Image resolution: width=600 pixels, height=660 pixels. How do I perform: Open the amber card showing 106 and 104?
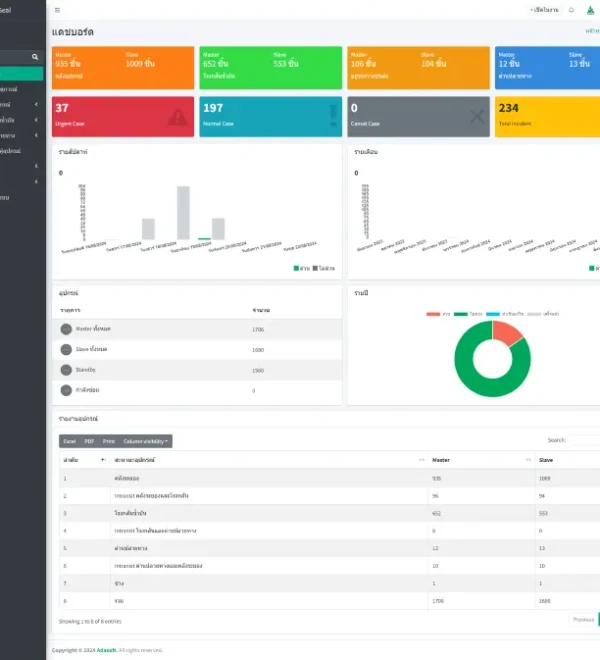pos(419,68)
